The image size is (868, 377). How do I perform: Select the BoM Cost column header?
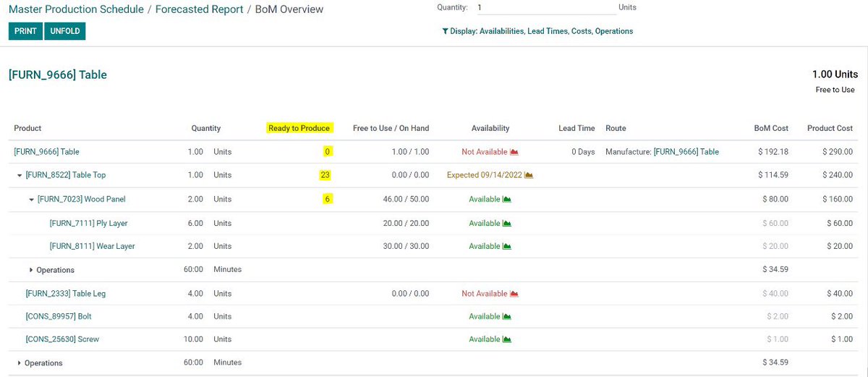pyautogui.click(x=771, y=128)
